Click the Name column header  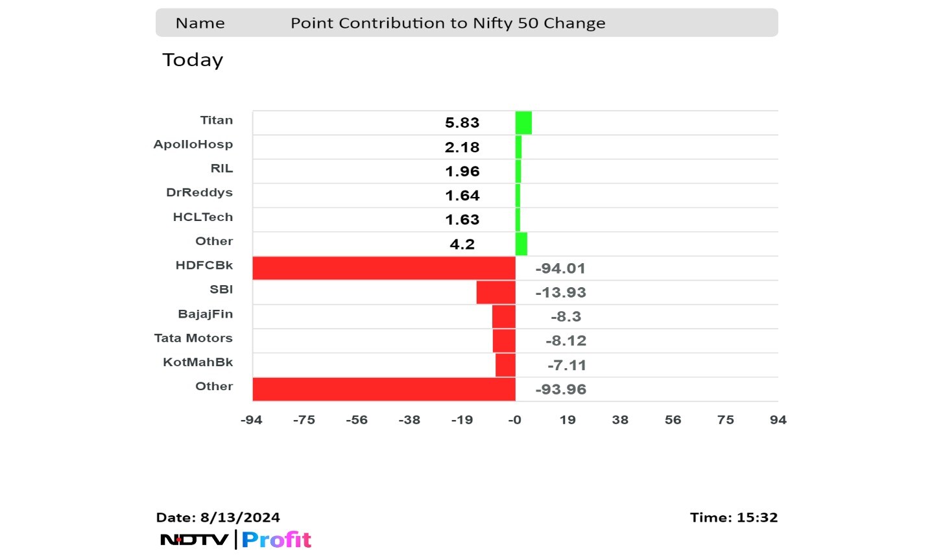pos(200,23)
